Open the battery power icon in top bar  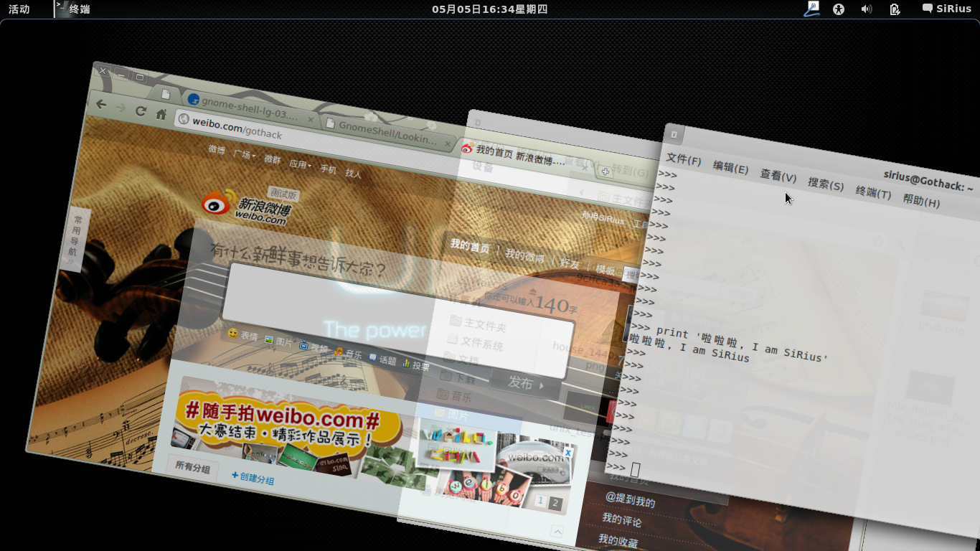pyautogui.click(x=895, y=9)
